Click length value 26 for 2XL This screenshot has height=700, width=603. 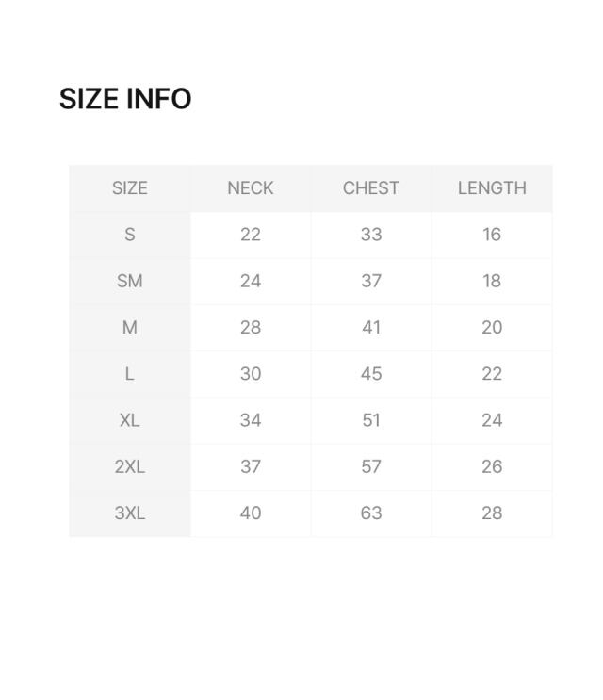click(x=492, y=466)
